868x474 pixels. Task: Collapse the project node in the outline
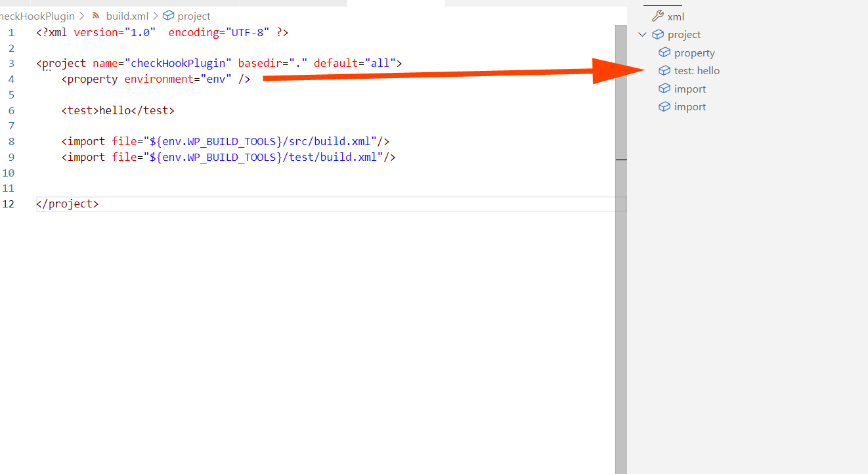pos(642,34)
